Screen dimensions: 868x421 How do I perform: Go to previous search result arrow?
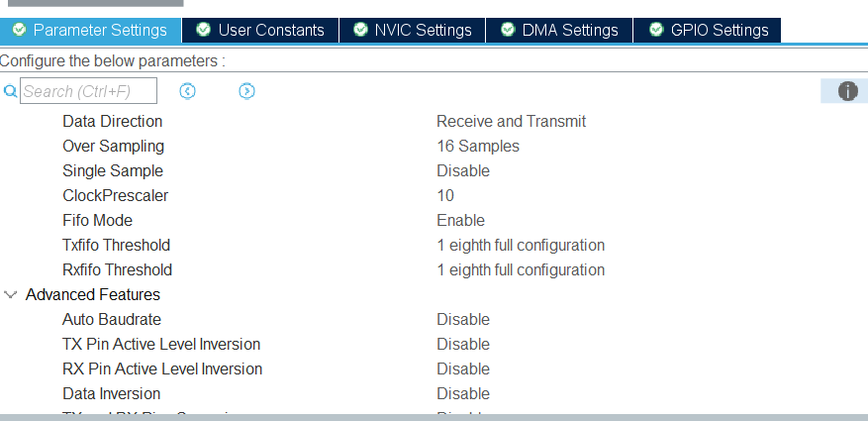(x=187, y=91)
